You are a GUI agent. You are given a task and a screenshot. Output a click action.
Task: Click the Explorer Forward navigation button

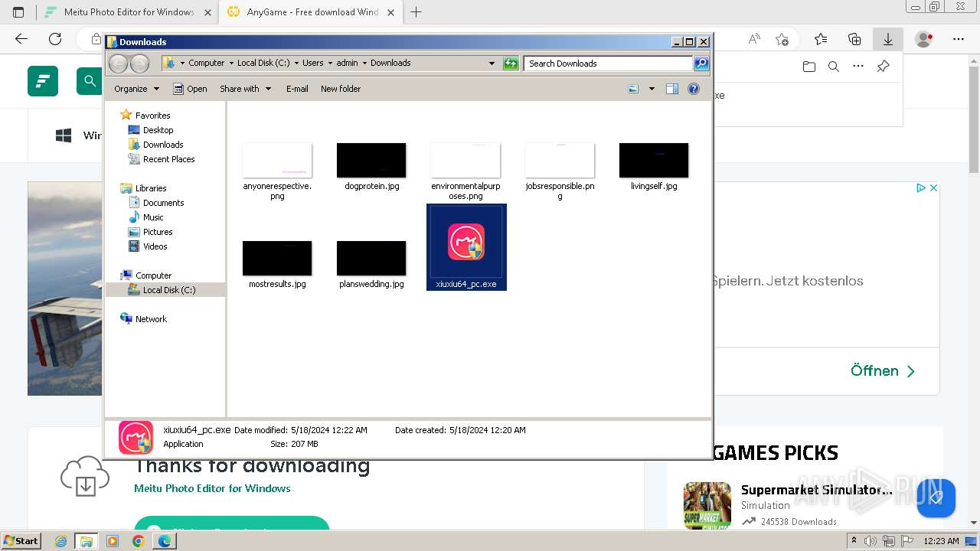pos(139,64)
